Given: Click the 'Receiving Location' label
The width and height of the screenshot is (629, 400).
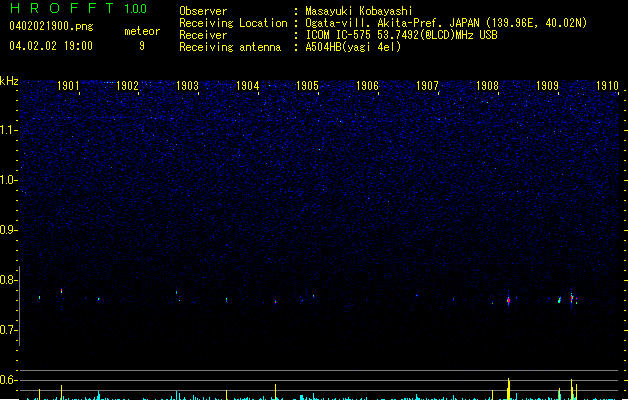Looking at the screenshot, I should pyautogui.click(x=233, y=23).
